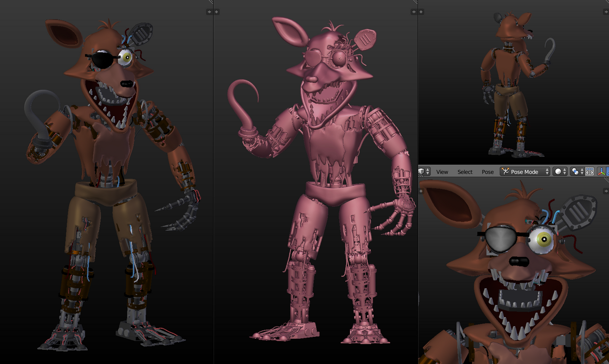Click the left-edge plus icon of the middle viewport

point(217,12)
